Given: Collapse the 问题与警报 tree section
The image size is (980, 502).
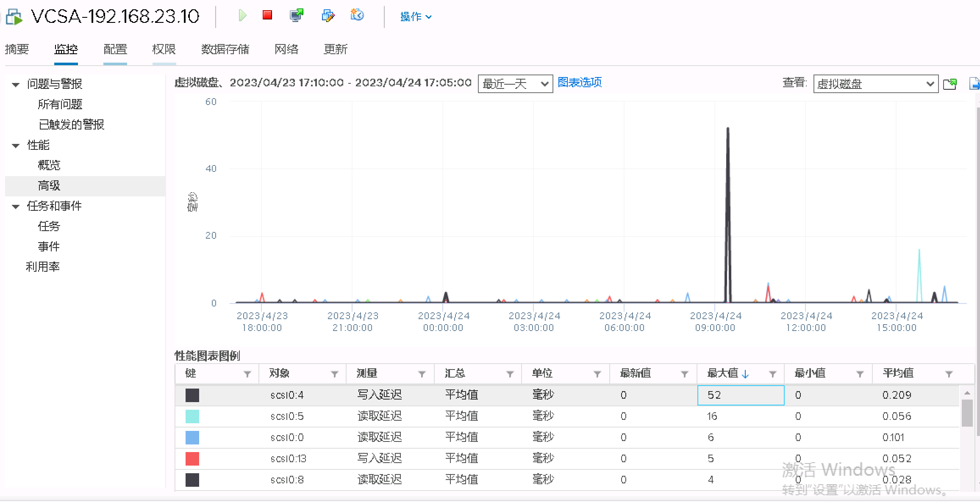Looking at the screenshot, I should 16,85.
